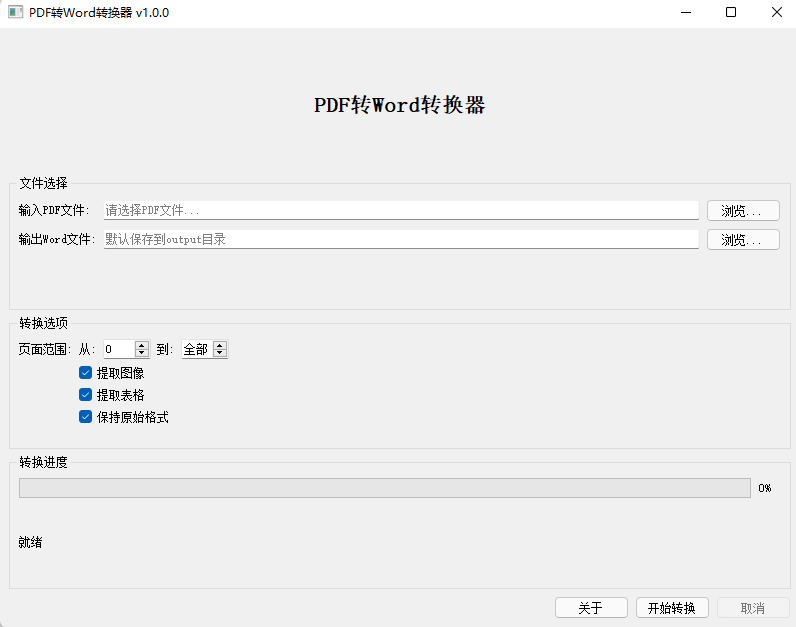
Task: Minimize the converter window
Action: point(686,12)
